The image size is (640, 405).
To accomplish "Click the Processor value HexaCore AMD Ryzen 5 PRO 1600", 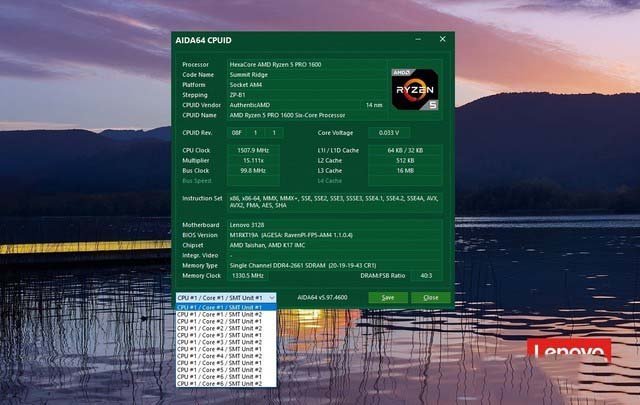I will coord(276,65).
